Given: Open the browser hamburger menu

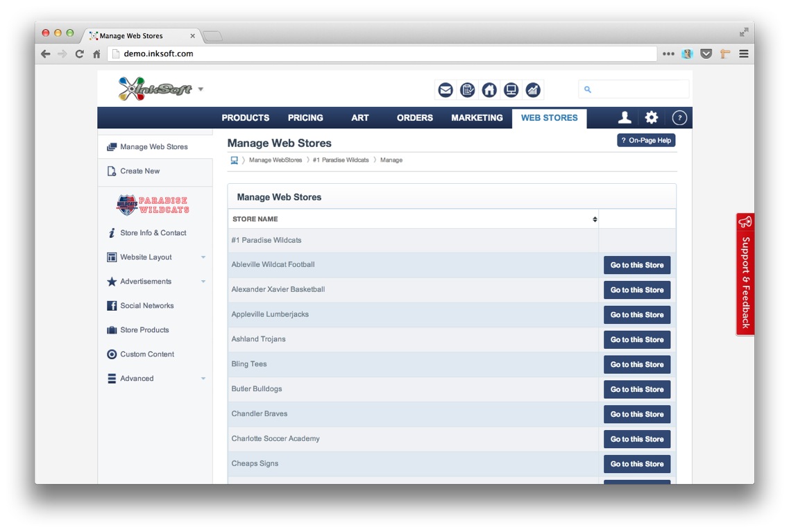Looking at the screenshot, I should click(x=744, y=54).
